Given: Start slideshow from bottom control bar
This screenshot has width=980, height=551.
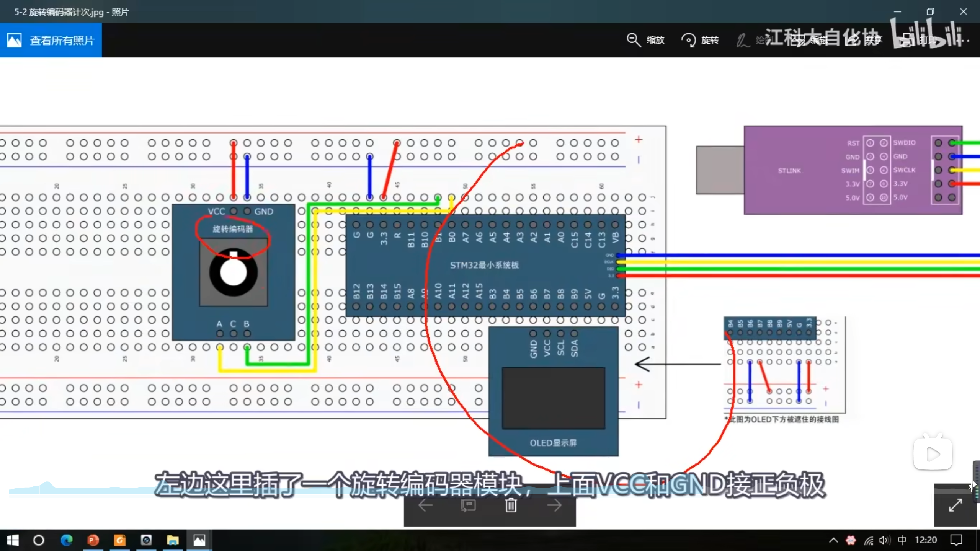Looking at the screenshot, I should tap(468, 505).
